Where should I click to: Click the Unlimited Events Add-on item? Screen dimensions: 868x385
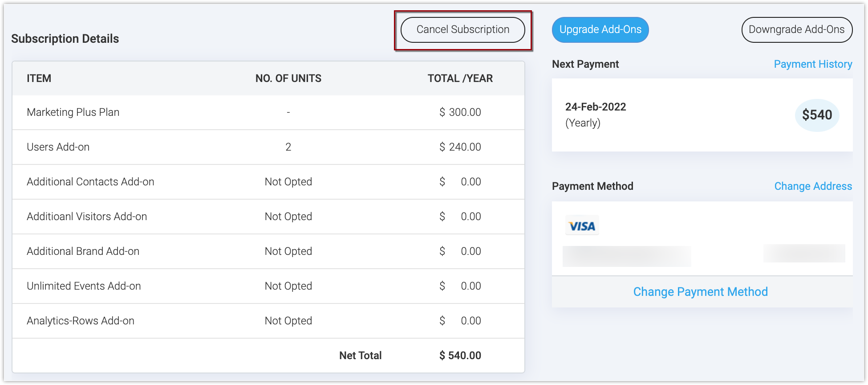[84, 286]
